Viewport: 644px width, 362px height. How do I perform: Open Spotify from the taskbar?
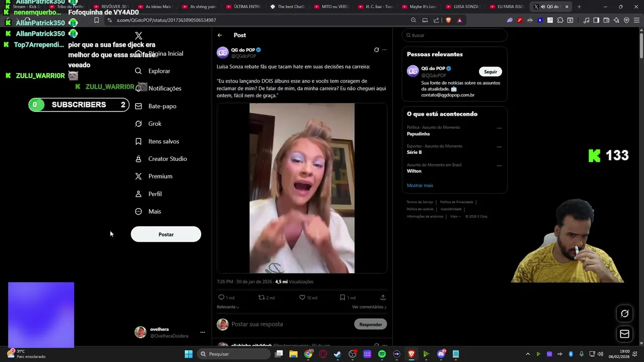[382, 354]
